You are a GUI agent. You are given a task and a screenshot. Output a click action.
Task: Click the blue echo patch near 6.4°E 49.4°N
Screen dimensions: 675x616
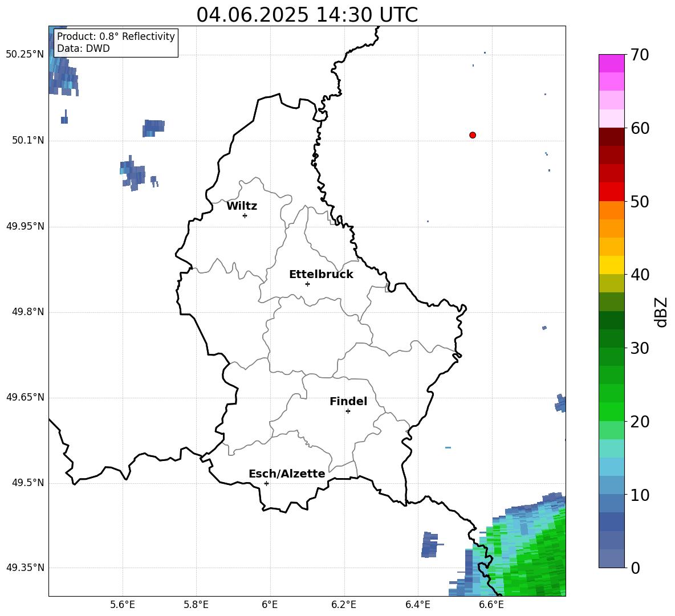430,545
